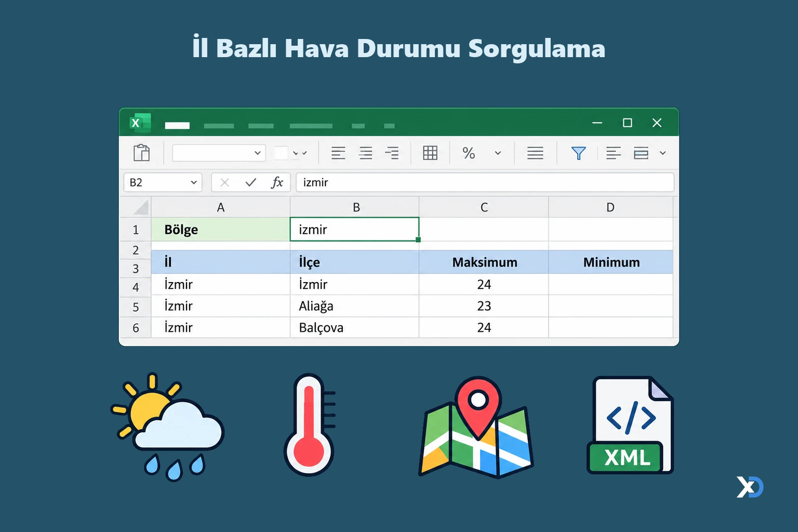Expand the chevron after row layout icon
This screenshot has height=532, width=798.
click(x=662, y=153)
